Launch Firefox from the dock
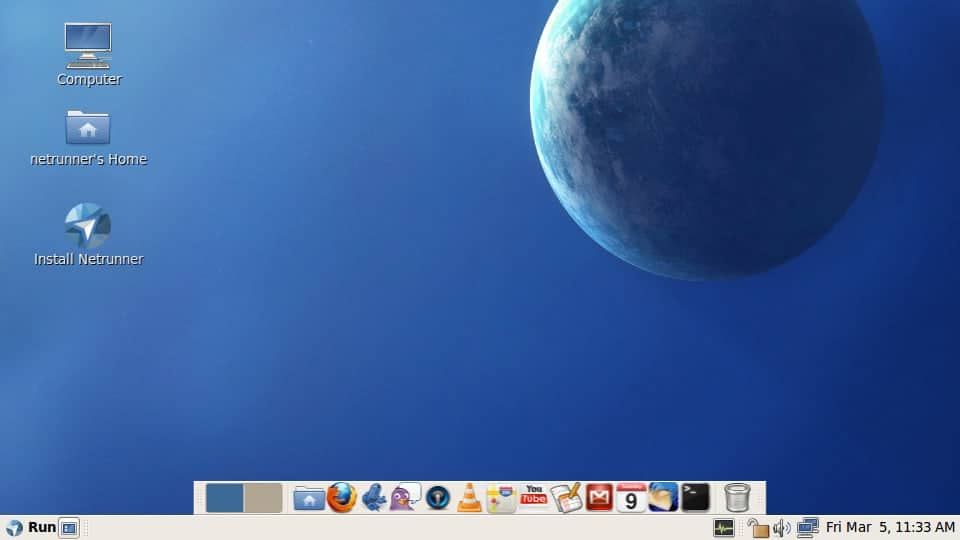960x540 pixels. [342, 497]
